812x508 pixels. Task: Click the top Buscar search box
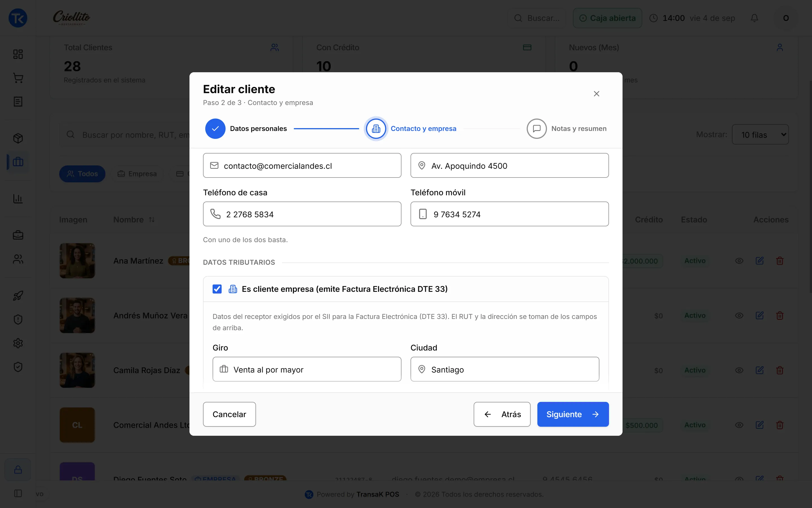coord(537,18)
